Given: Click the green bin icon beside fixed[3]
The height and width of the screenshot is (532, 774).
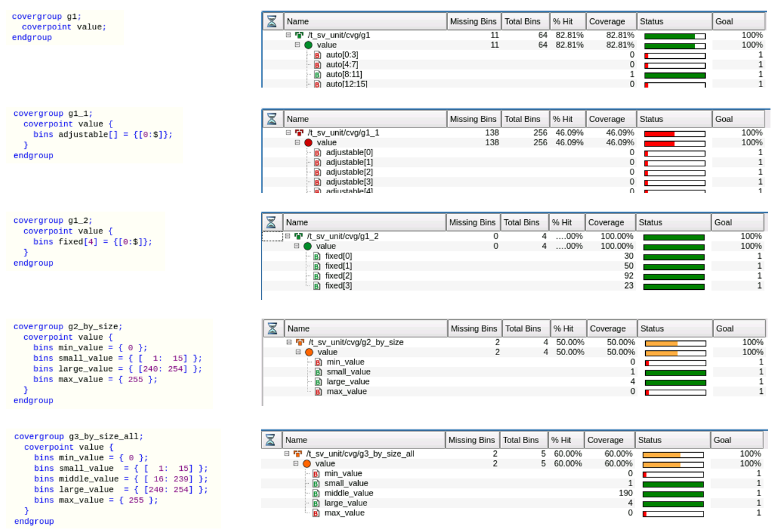Looking at the screenshot, I should (x=317, y=286).
